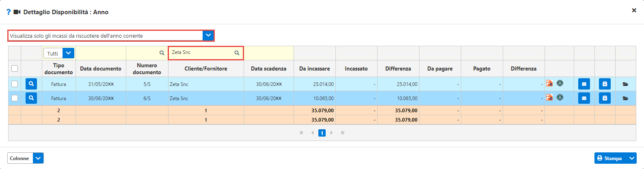Viewport: 644px width, 169px height.
Task: Toggle the select-all header checkbox
Action: click(x=15, y=68)
